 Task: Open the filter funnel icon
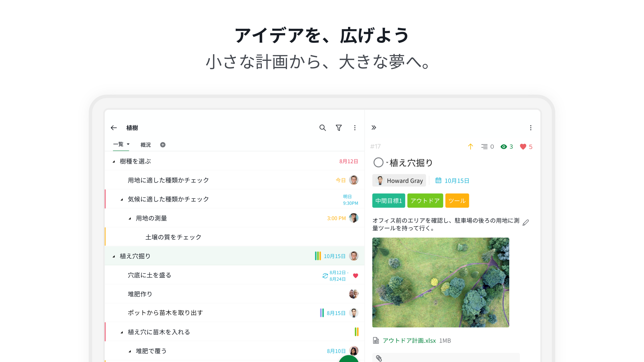click(x=339, y=128)
